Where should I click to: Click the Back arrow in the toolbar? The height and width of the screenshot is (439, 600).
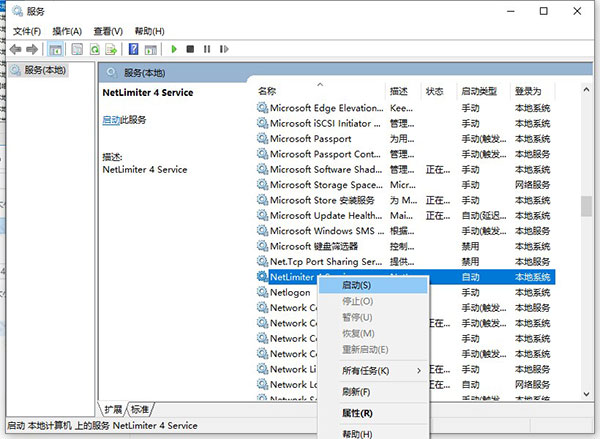(15, 49)
